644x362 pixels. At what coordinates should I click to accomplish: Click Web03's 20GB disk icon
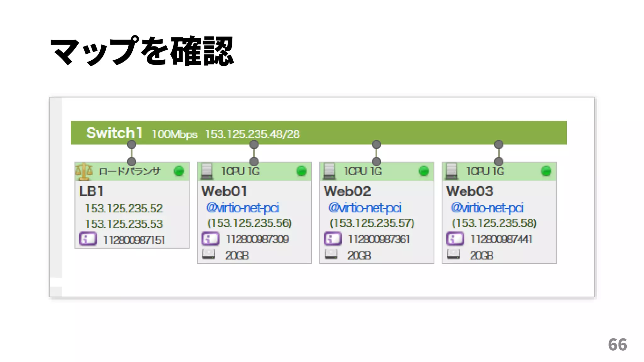[x=453, y=254]
